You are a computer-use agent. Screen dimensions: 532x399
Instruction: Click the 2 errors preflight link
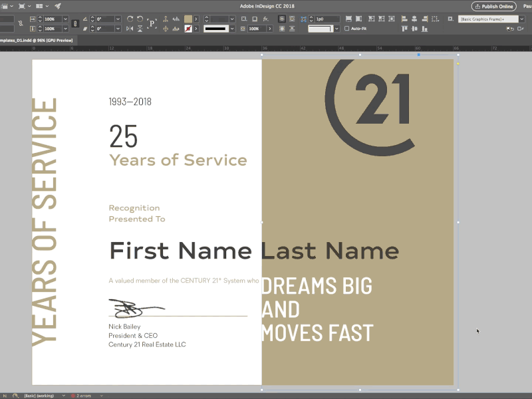pos(83,394)
